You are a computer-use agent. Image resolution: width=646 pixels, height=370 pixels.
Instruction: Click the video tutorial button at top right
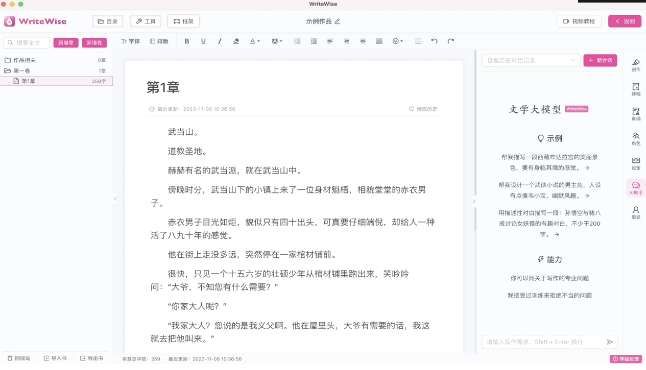coord(579,21)
